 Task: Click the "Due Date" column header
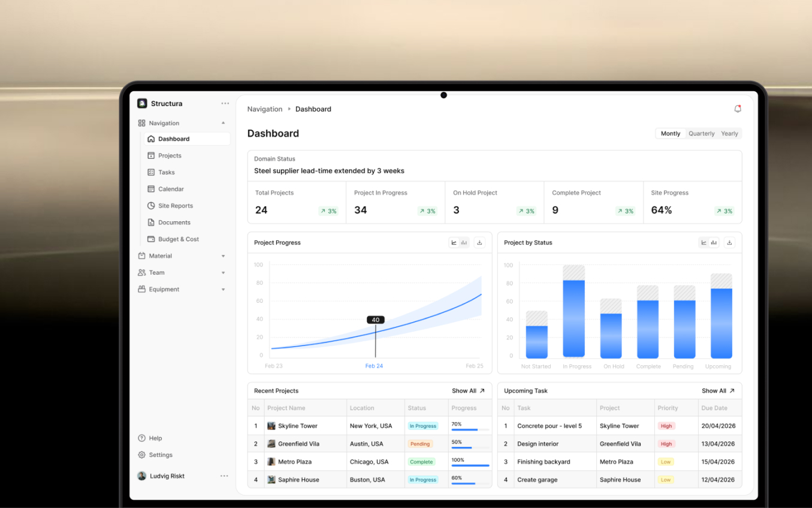(714, 408)
